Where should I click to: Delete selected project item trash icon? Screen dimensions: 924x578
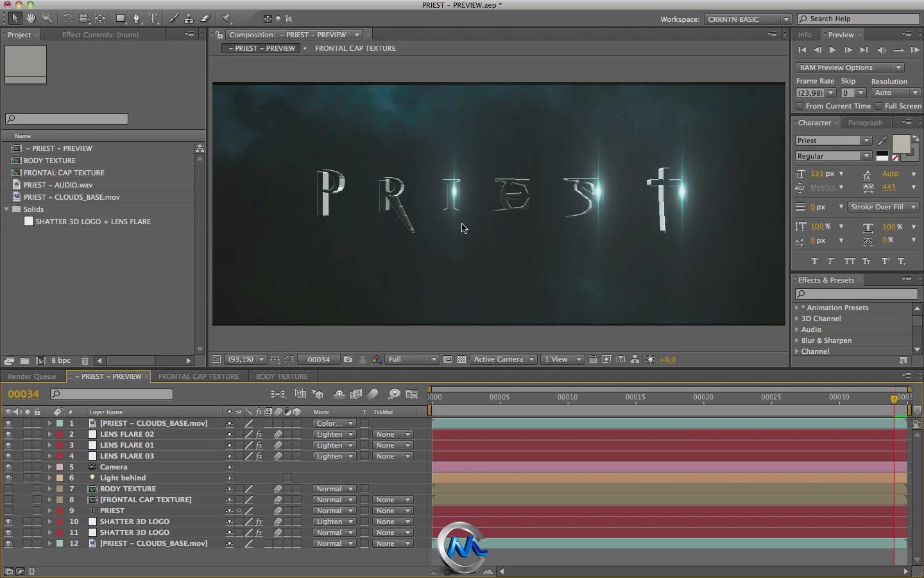pos(85,361)
